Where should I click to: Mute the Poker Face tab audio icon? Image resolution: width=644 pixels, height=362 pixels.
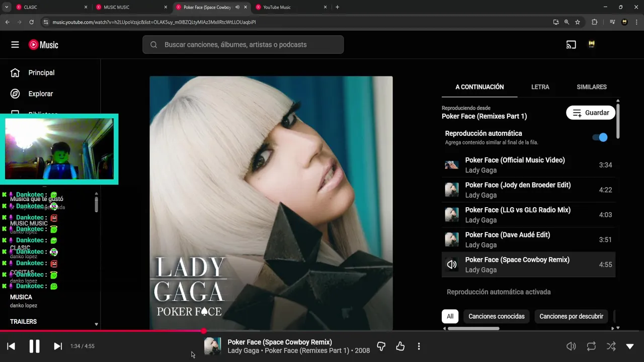[237, 7]
